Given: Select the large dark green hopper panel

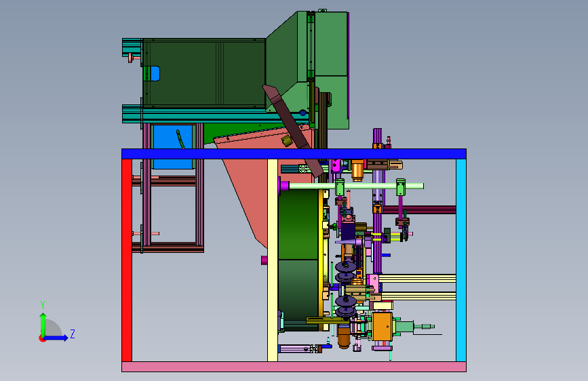Looking at the screenshot, I should [204, 73].
